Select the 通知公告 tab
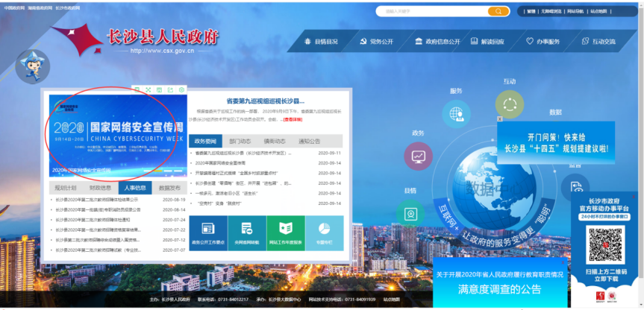The height and width of the screenshot is (310, 644). tap(309, 141)
